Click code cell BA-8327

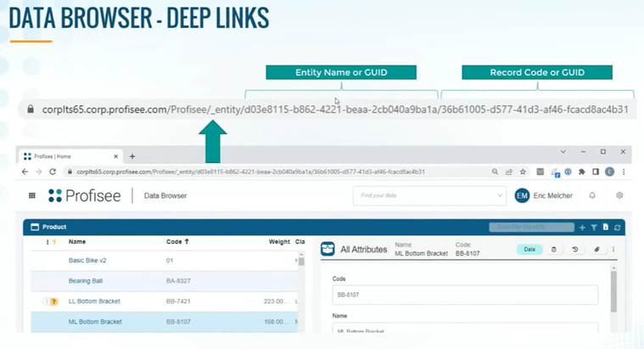(x=178, y=281)
